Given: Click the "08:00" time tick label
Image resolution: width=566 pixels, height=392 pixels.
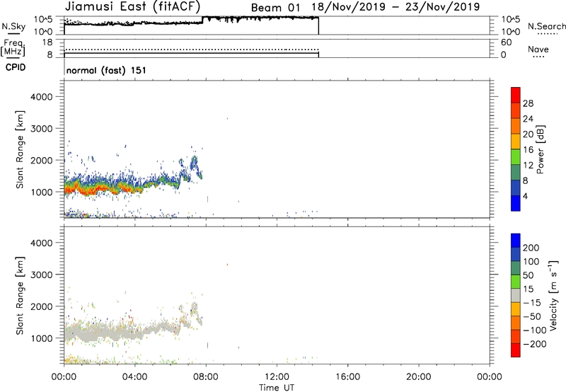Looking at the screenshot, I should click(206, 377).
